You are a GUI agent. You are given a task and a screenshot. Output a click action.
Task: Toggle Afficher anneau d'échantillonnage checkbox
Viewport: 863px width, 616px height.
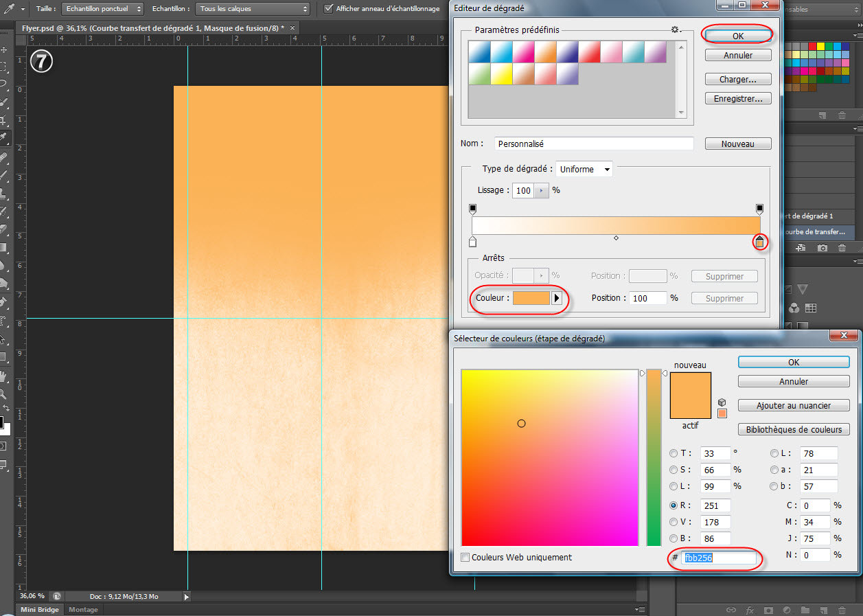tap(329, 9)
